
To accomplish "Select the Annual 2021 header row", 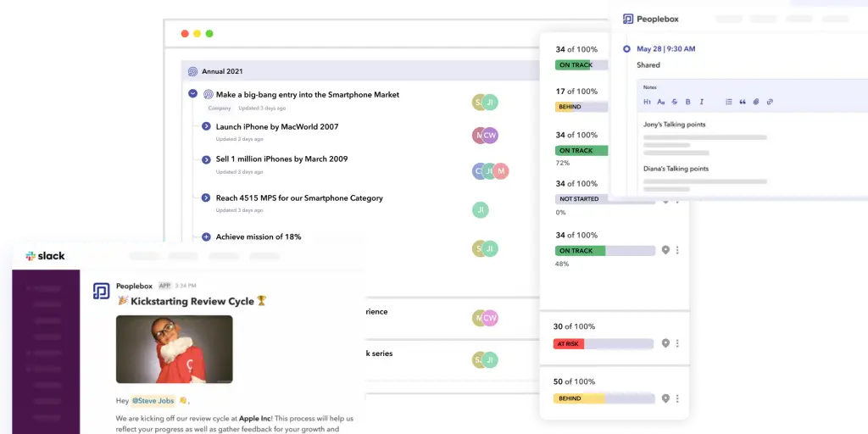I will click(x=356, y=71).
